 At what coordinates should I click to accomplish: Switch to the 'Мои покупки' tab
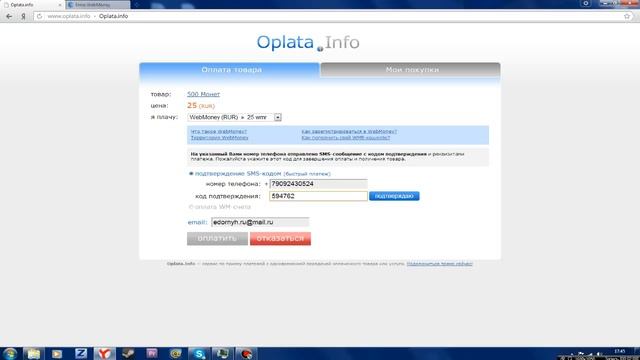tap(411, 70)
